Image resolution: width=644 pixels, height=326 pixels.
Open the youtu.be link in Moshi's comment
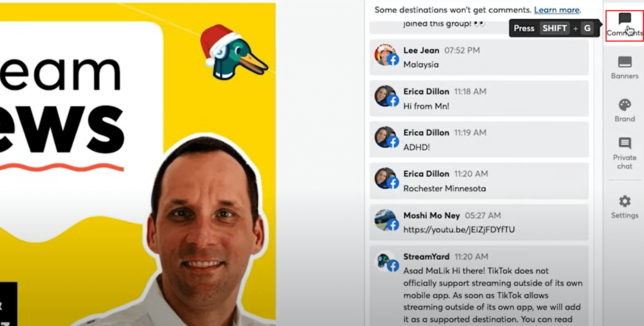(459, 230)
